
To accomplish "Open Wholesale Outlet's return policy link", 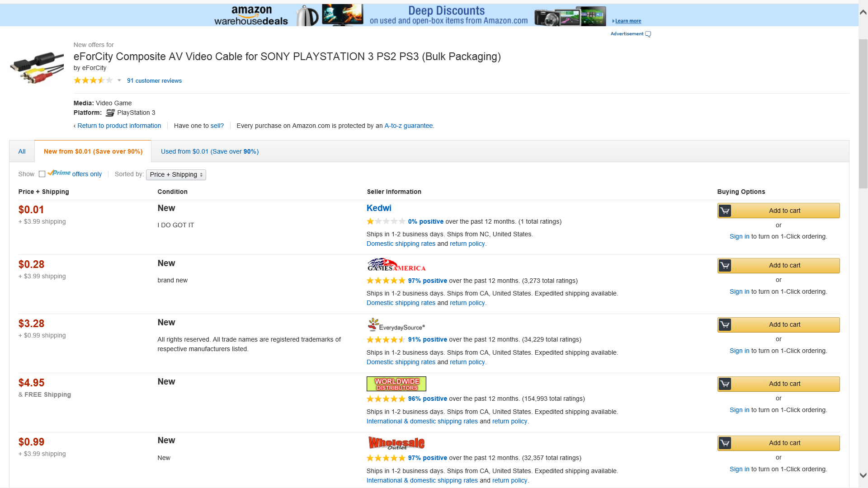I will tap(509, 480).
